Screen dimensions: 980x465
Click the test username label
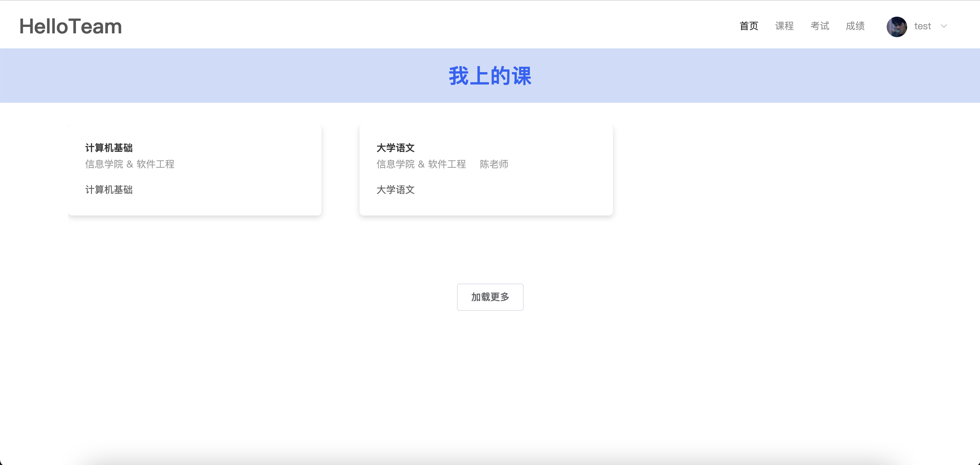tap(922, 26)
